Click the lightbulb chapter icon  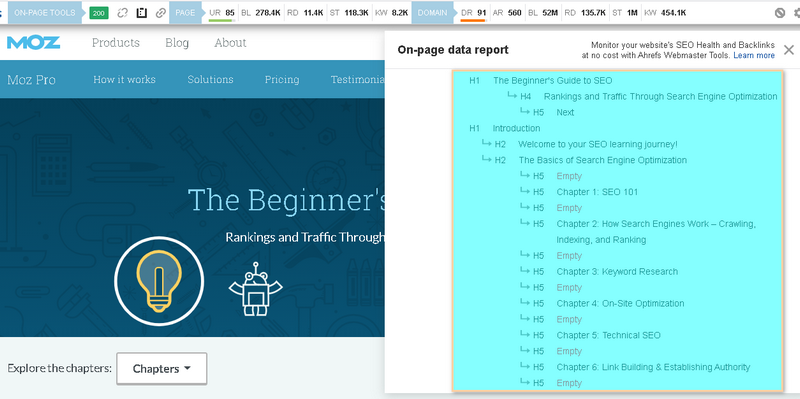(159, 281)
